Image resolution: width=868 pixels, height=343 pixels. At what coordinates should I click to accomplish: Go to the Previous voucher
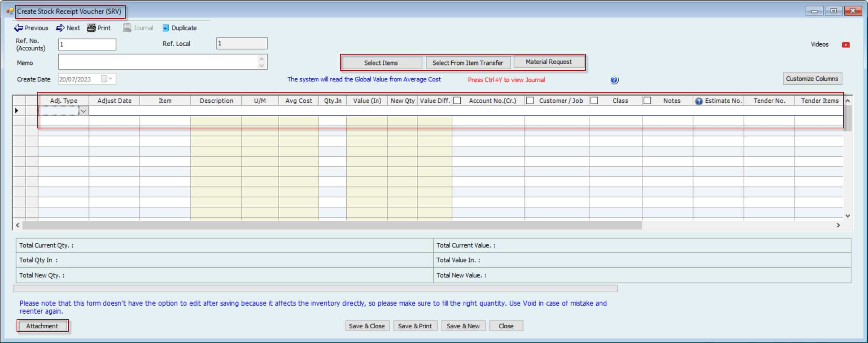point(31,28)
